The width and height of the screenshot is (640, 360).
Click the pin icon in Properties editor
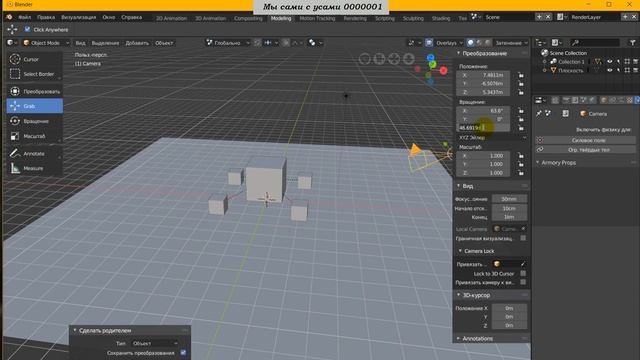[539, 113]
